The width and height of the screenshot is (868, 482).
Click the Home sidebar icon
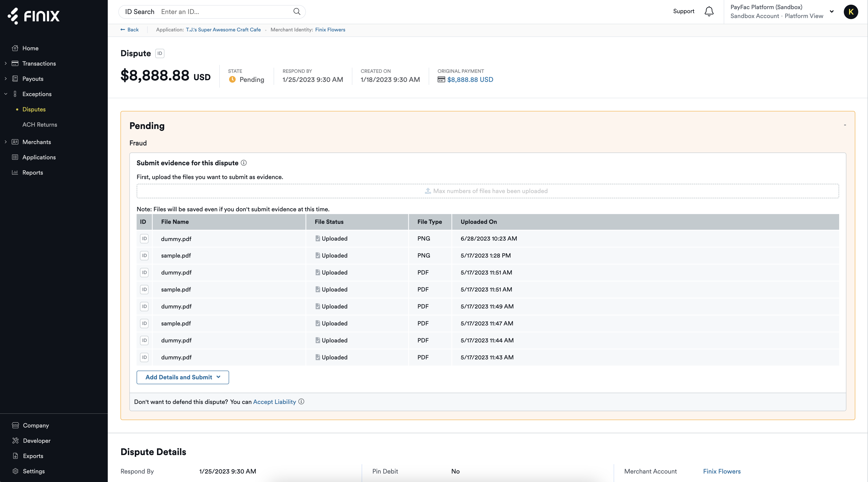click(15, 48)
